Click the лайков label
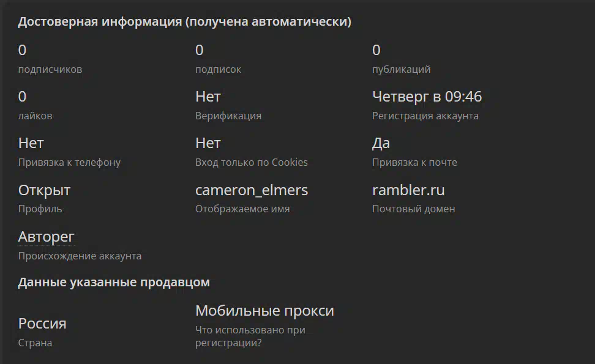This screenshot has width=595, height=364. click(x=35, y=116)
